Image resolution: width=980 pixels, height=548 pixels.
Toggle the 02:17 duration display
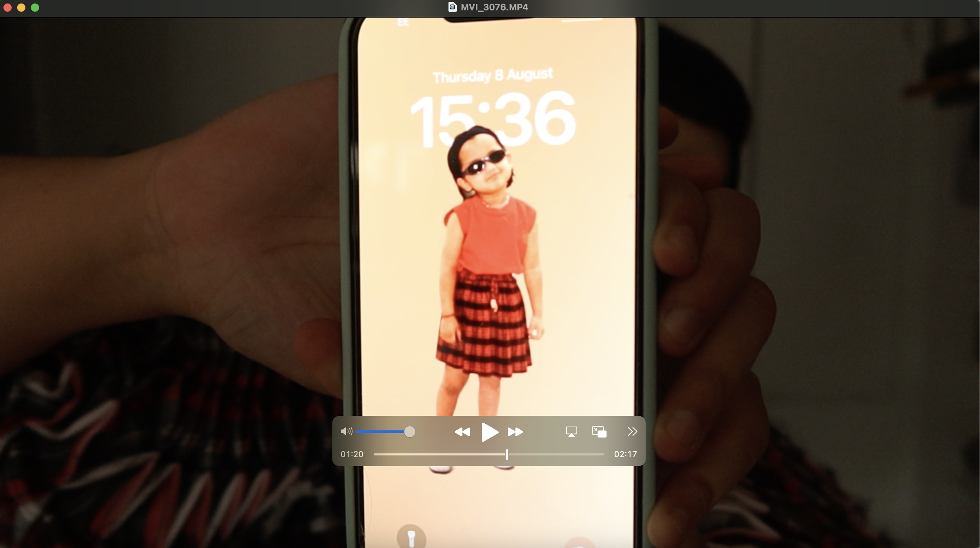point(625,454)
